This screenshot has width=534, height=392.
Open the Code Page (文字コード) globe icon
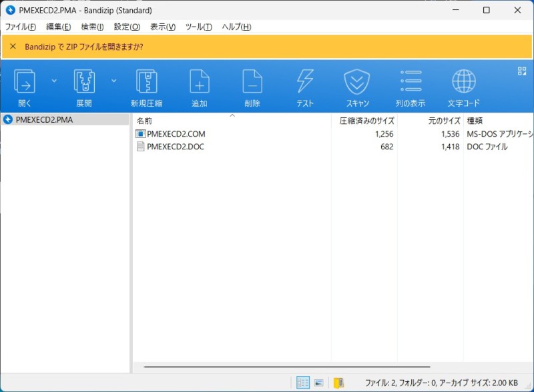point(463,82)
